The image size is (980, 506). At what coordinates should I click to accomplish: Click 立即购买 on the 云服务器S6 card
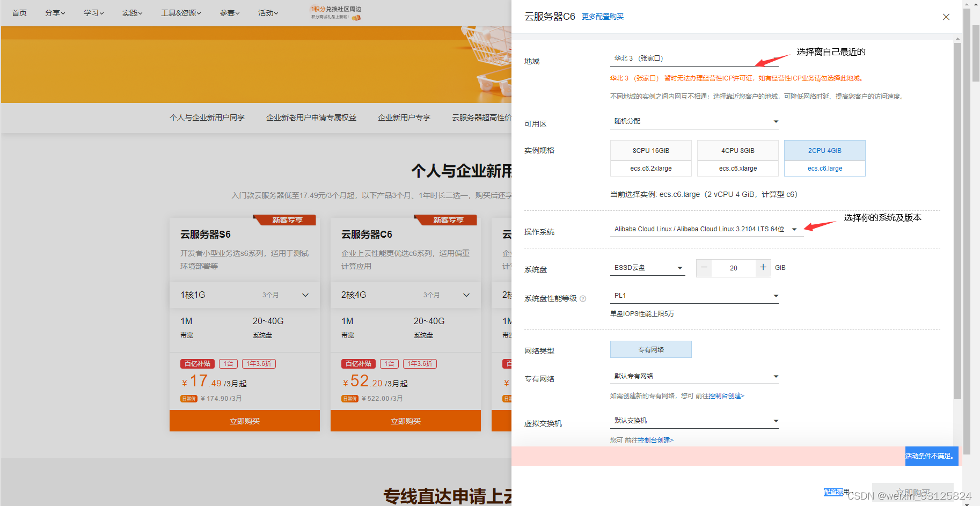click(245, 421)
